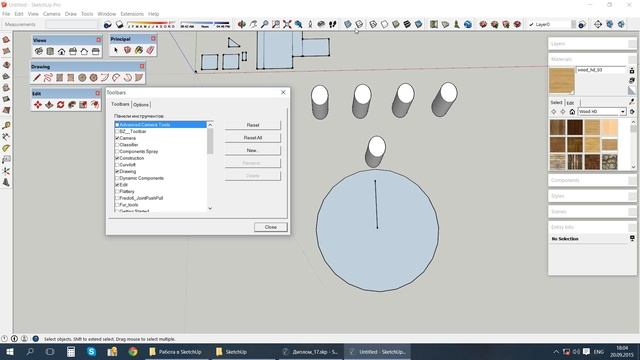Click the current wood material preview
This screenshot has height=360, width=640.
coord(562,81)
